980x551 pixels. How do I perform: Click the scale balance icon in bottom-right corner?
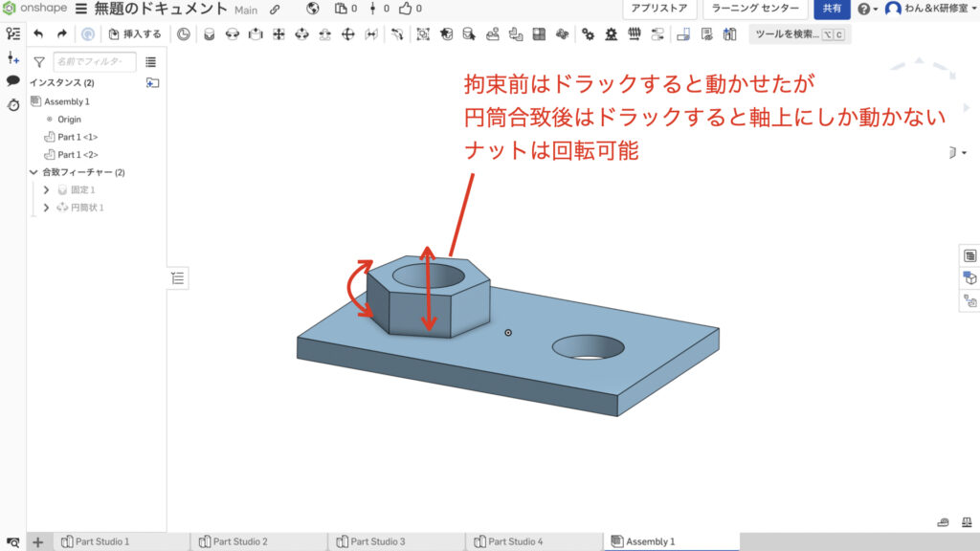967,522
